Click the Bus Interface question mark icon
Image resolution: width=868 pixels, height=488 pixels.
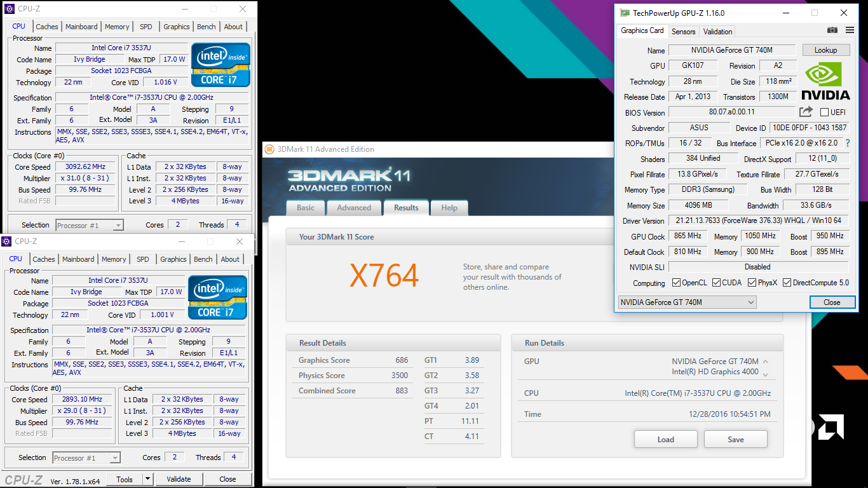click(x=847, y=143)
